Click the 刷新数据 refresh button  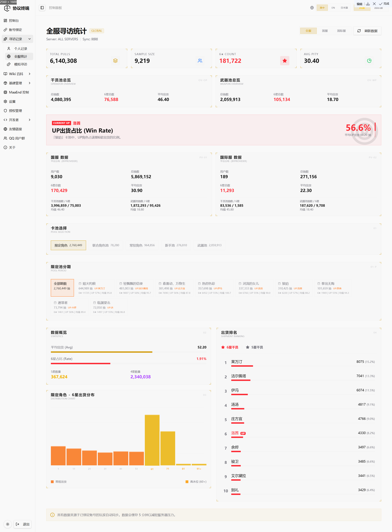point(367,31)
